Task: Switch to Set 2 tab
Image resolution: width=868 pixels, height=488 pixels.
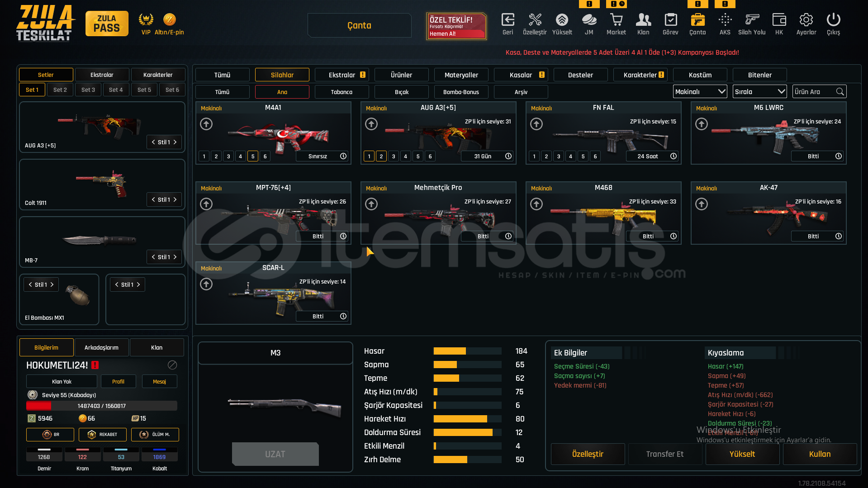Action: tap(60, 90)
